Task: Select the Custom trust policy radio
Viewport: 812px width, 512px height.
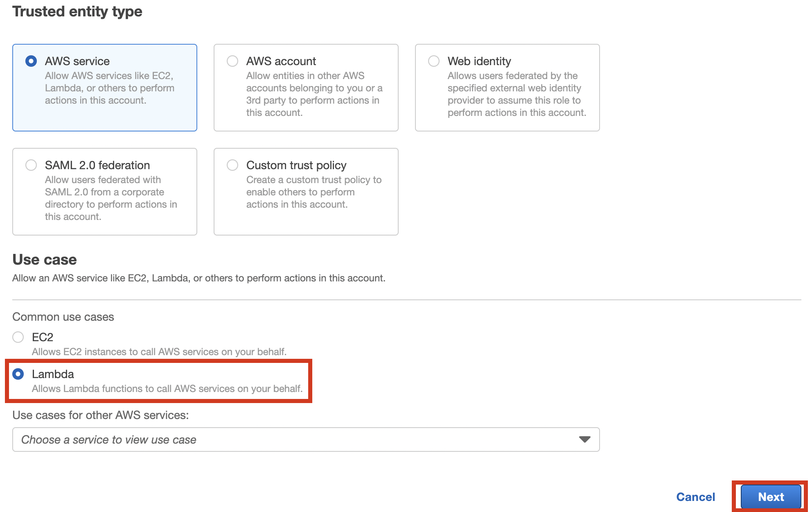Action: pos(232,165)
